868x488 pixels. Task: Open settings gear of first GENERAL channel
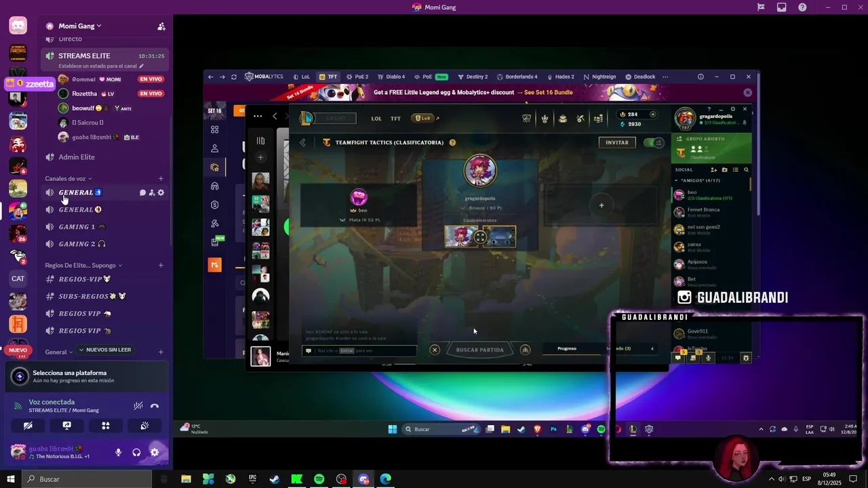pos(161,192)
